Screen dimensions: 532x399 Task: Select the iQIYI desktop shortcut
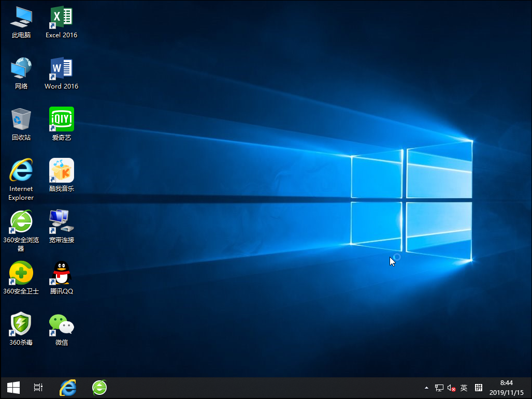(61, 120)
